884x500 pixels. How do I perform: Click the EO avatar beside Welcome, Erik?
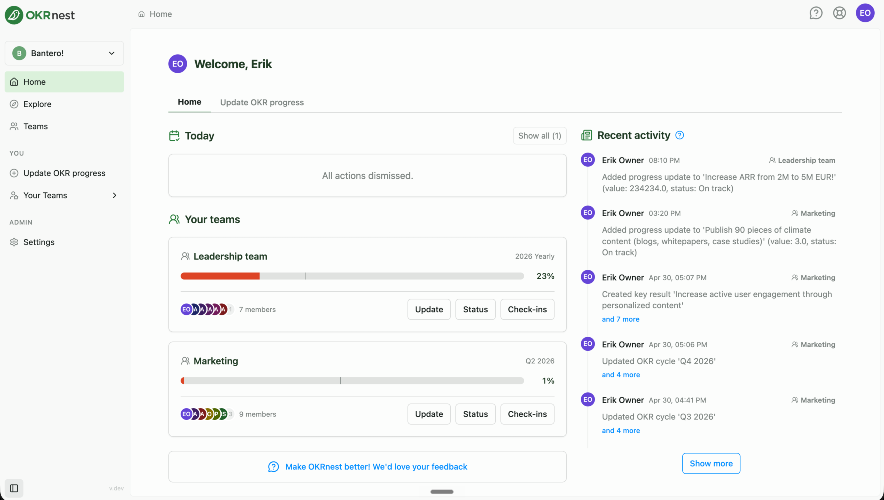tap(178, 64)
